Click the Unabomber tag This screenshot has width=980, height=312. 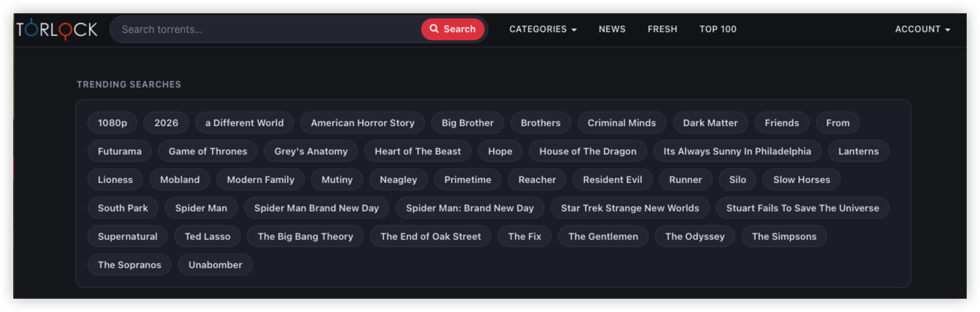pos(216,265)
